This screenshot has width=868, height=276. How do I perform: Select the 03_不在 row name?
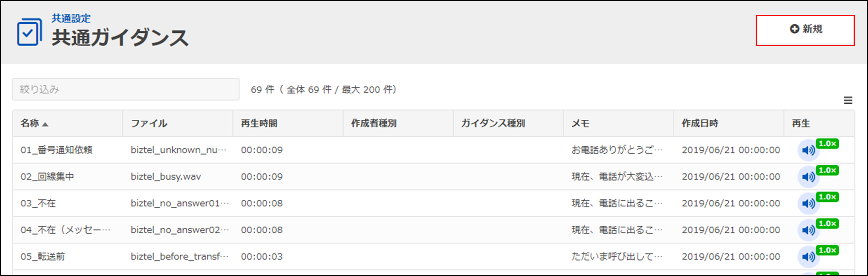(x=38, y=203)
